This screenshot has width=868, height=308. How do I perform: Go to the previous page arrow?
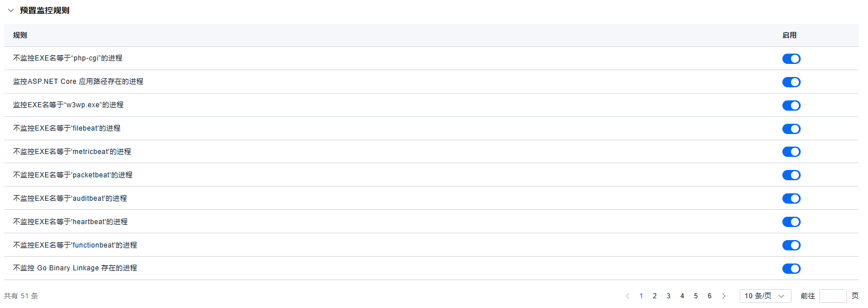click(x=627, y=296)
